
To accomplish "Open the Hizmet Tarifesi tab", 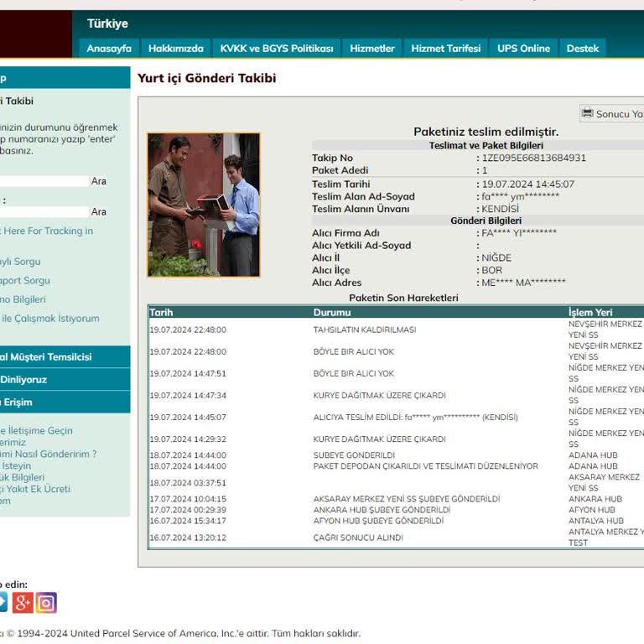I will click(445, 49).
